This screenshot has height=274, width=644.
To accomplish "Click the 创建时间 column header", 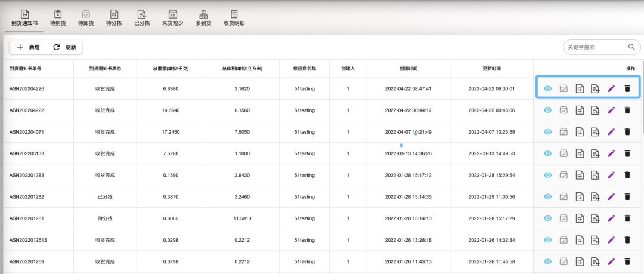I will [408, 69].
